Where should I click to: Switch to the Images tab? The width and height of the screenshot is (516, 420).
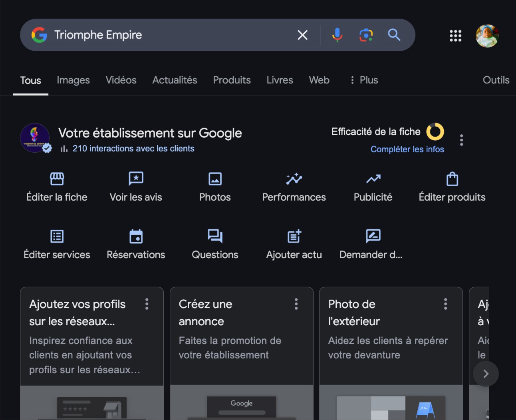[x=73, y=80]
